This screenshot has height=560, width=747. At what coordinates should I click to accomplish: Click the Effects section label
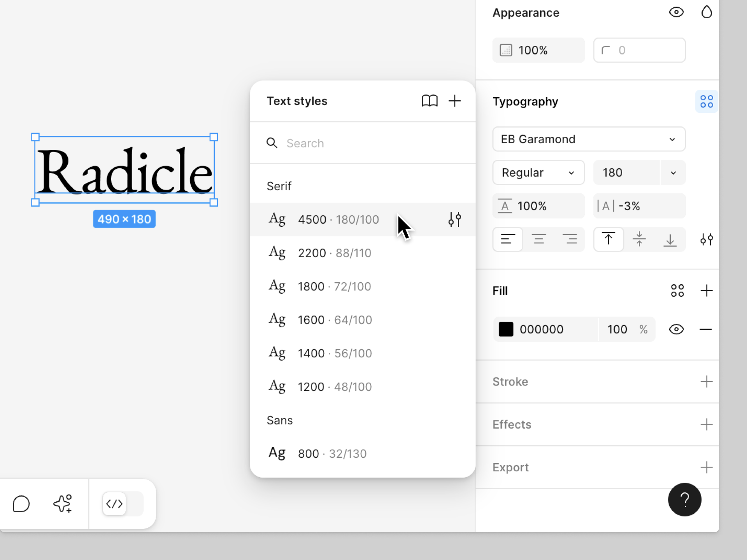512,424
